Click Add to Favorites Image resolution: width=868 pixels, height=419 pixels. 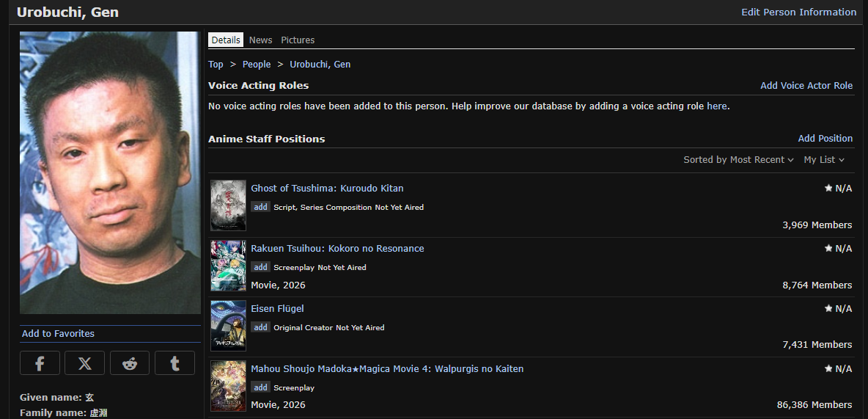point(58,334)
